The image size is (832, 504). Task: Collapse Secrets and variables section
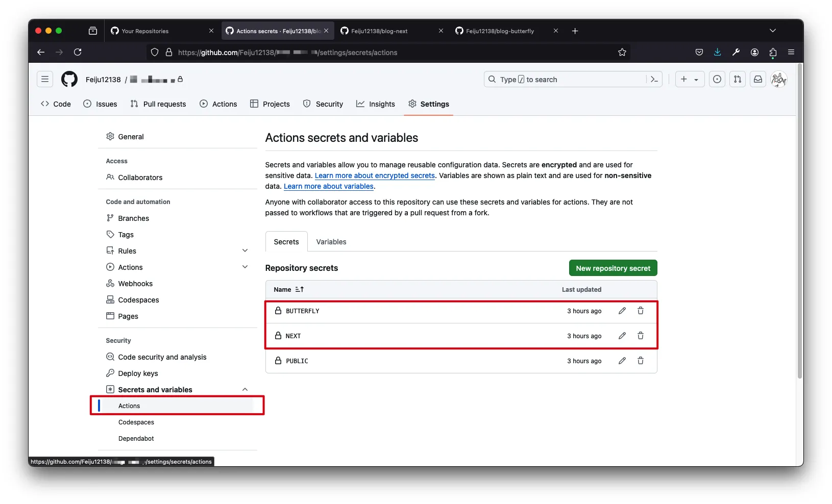coord(245,390)
